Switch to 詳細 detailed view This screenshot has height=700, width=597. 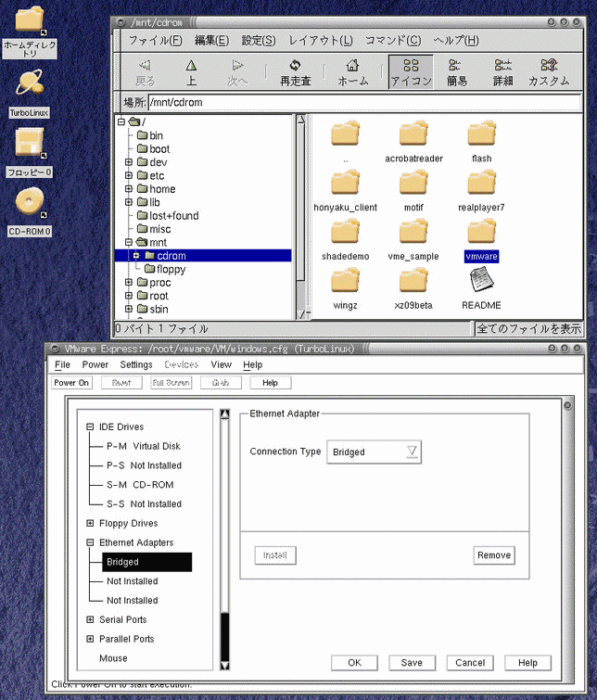pyautogui.click(x=502, y=72)
